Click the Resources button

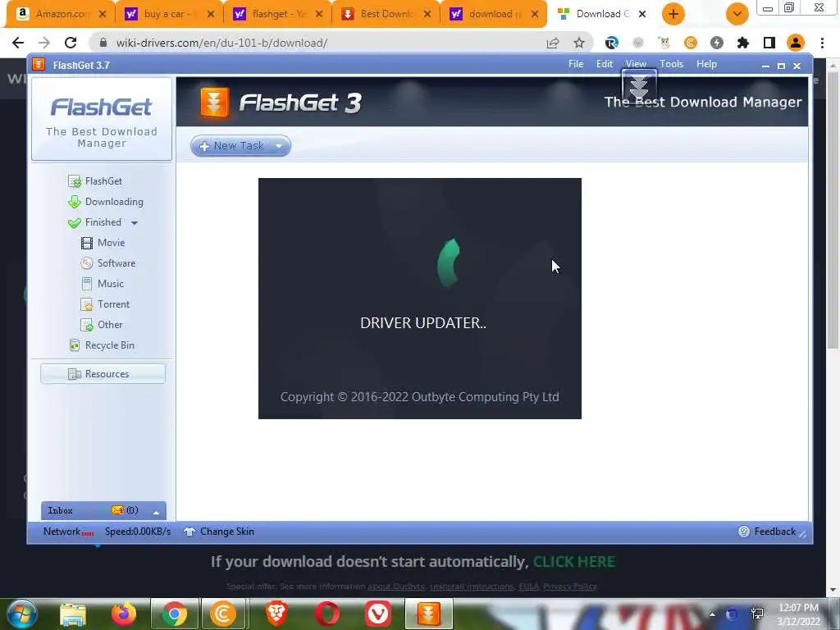[x=103, y=374]
